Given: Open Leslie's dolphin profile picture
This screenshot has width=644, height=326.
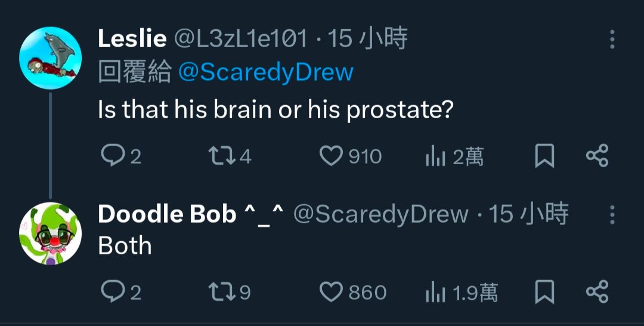Looking at the screenshot, I should point(50,58).
